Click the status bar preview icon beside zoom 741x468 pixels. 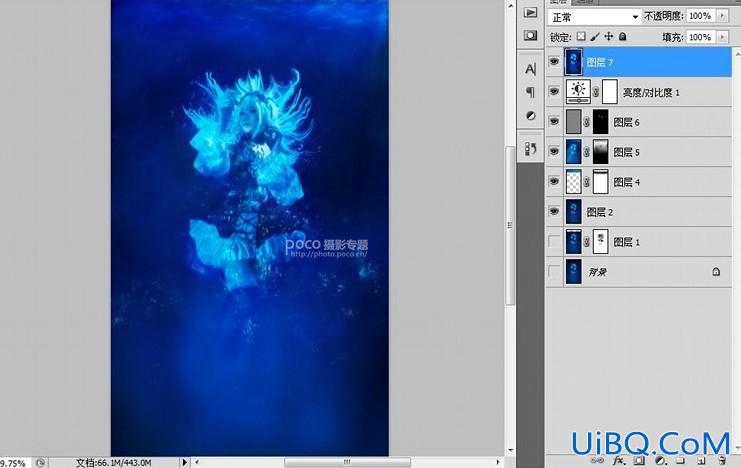point(40,463)
